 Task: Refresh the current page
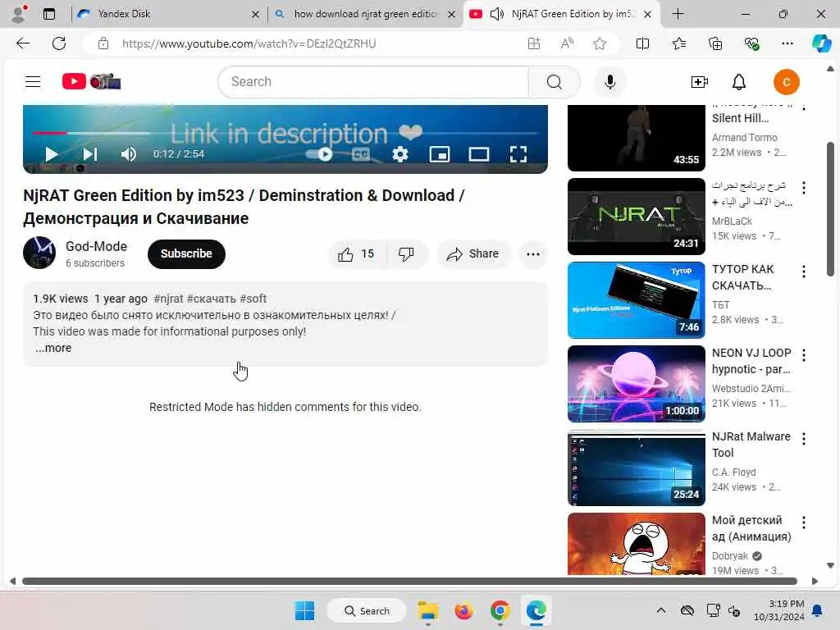click(x=59, y=43)
